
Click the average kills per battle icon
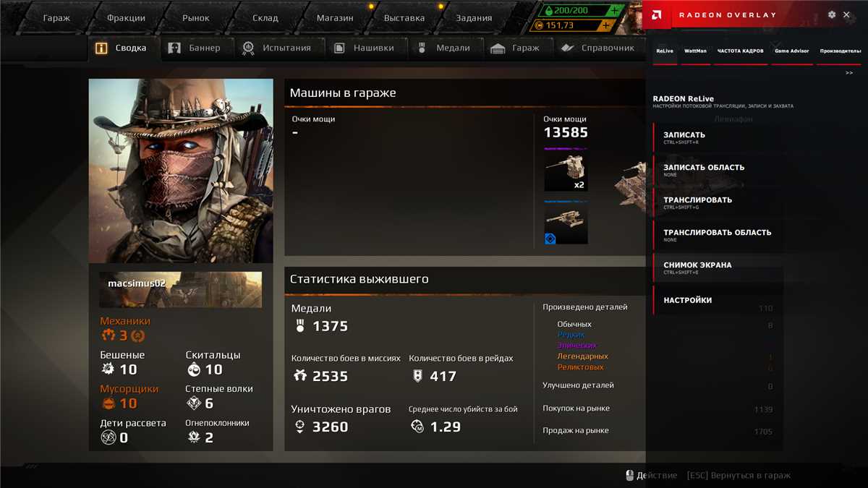click(417, 427)
